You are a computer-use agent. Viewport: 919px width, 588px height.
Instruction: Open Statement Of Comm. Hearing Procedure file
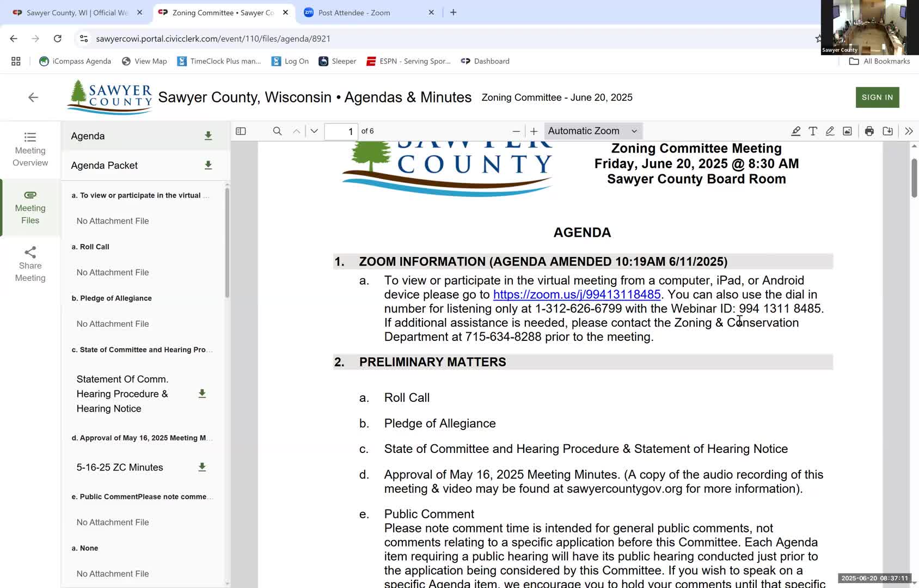(x=122, y=394)
